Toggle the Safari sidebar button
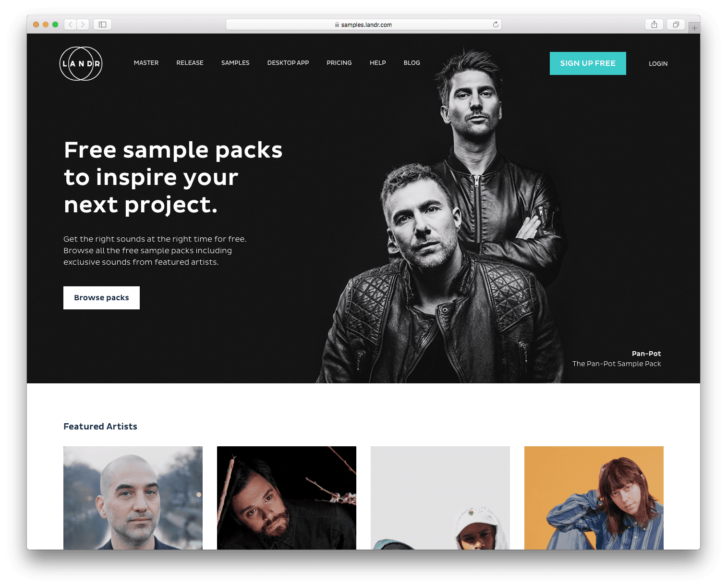This screenshot has width=727, height=588. tap(102, 24)
